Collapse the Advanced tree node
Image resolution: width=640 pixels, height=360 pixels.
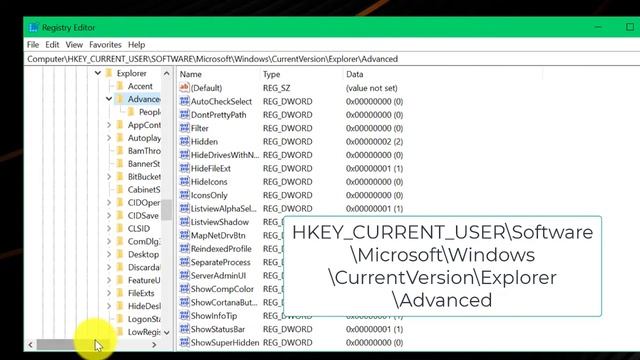point(109,99)
